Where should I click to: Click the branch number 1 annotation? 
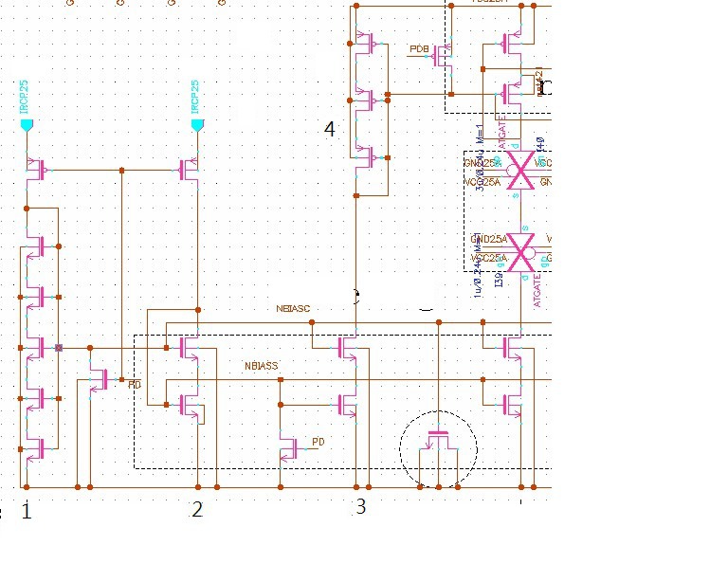pos(27,511)
